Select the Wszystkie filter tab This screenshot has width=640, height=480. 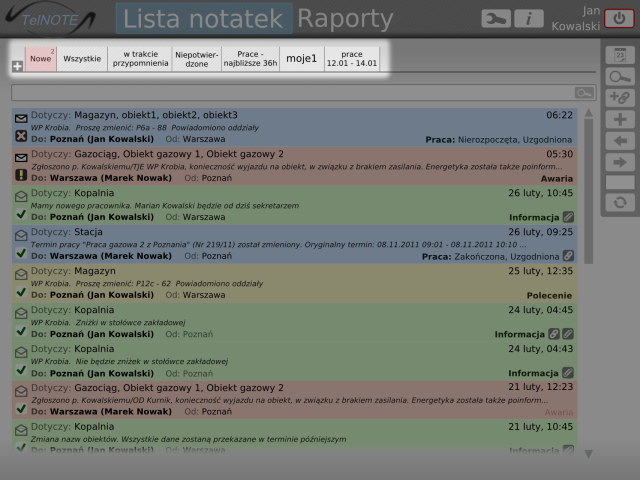(x=82, y=59)
